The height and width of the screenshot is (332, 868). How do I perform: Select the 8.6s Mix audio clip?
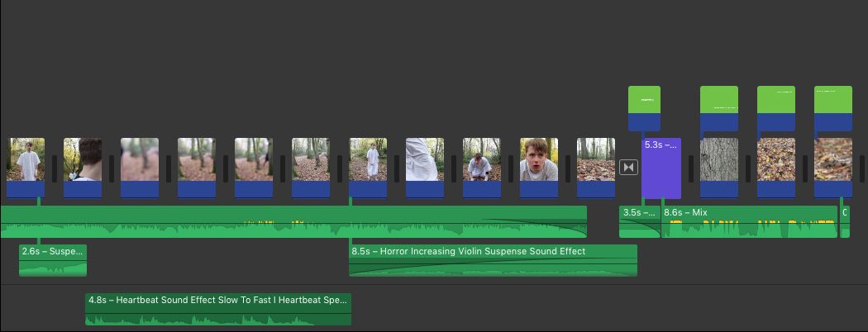click(750, 222)
